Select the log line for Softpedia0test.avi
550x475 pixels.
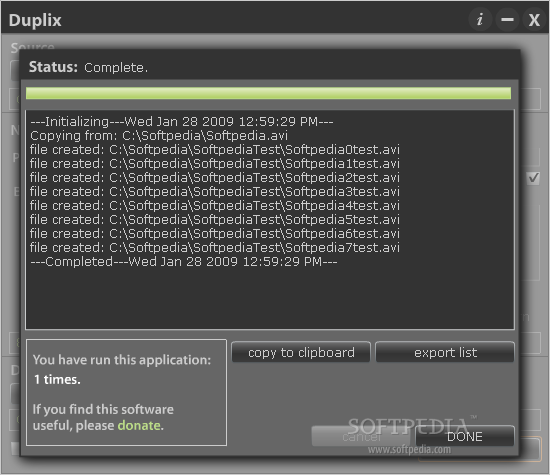coord(215,149)
